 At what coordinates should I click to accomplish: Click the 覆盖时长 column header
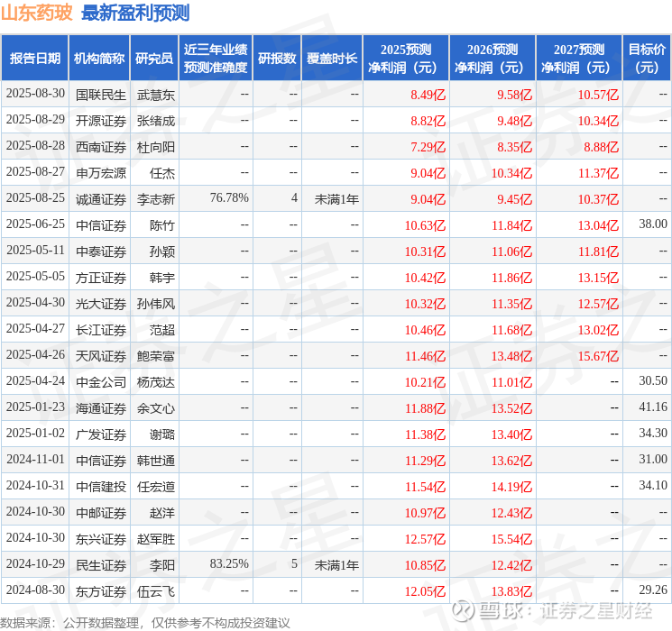pyautogui.click(x=332, y=59)
